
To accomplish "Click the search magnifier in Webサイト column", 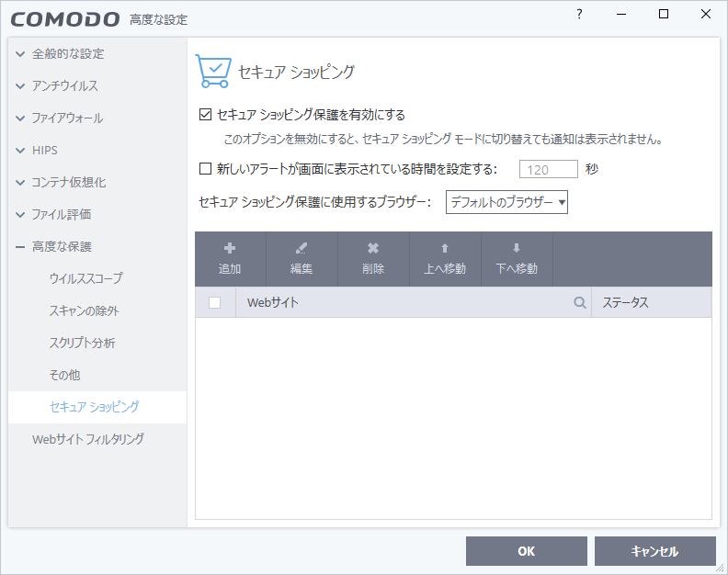I will click(580, 302).
